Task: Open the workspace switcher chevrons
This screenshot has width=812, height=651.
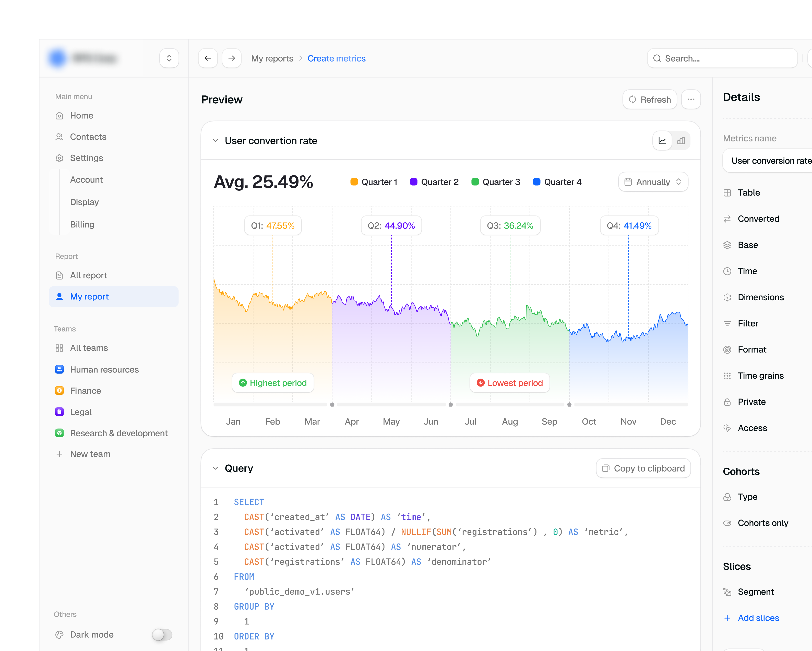Action: [169, 58]
